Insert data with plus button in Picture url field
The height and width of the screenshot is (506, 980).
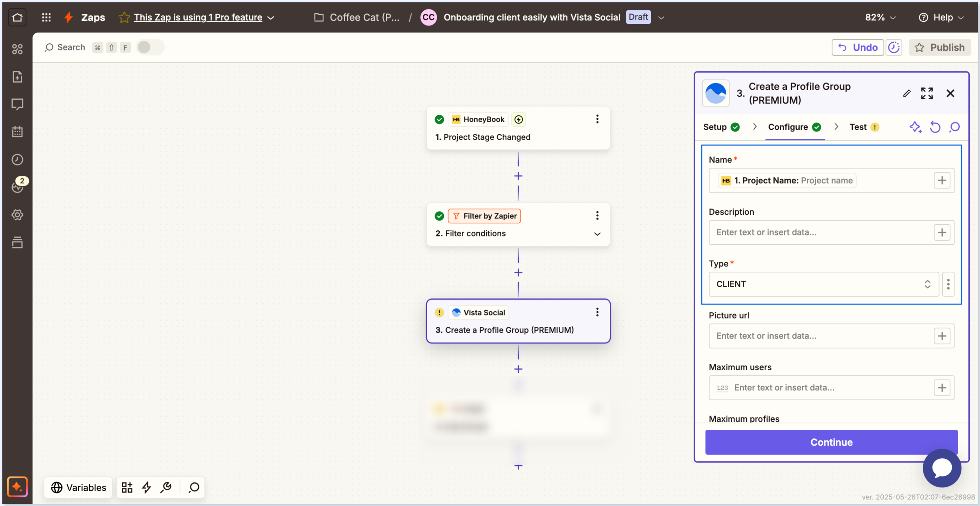(x=942, y=336)
